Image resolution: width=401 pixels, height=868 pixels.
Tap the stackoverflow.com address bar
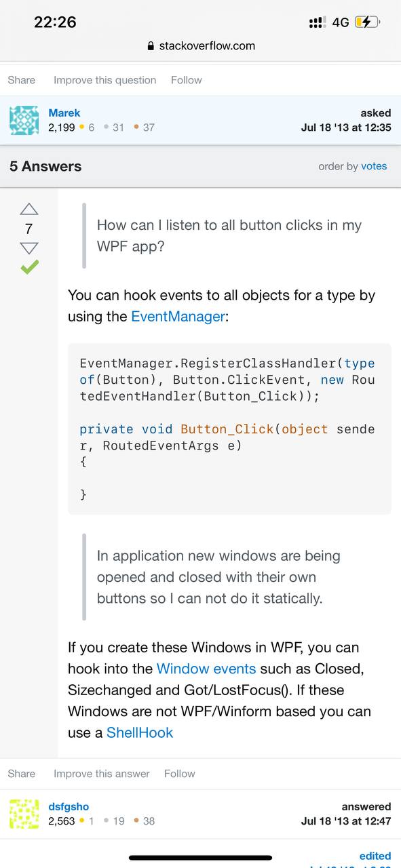201,46
